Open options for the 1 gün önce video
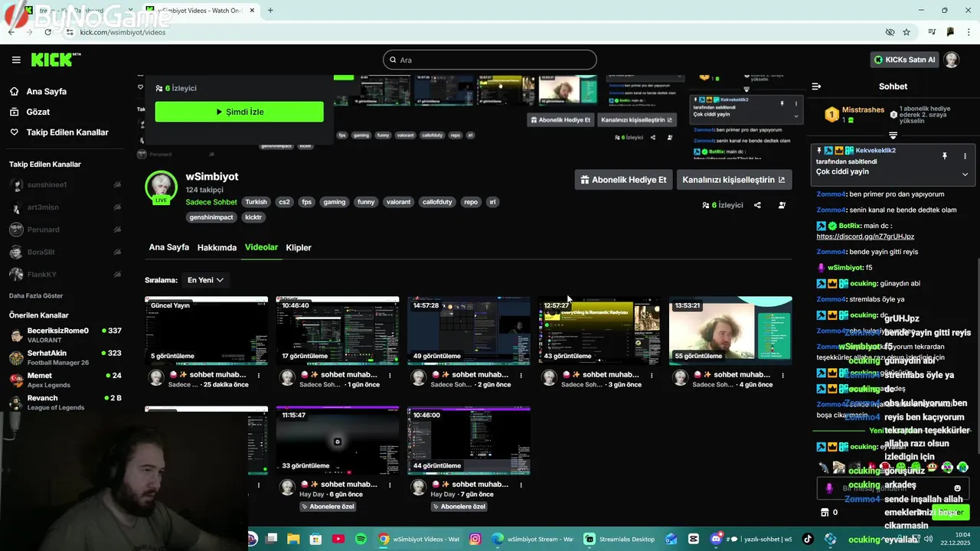The height and width of the screenshot is (551, 980). click(x=390, y=375)
